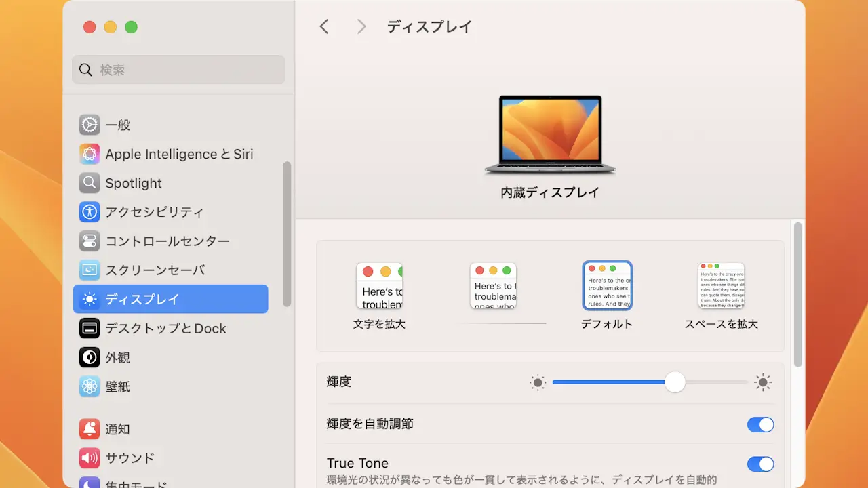Go back with the left chevron
Image resolution: width=868 pixels, height=488 pixels.
(x=324, y=26)
